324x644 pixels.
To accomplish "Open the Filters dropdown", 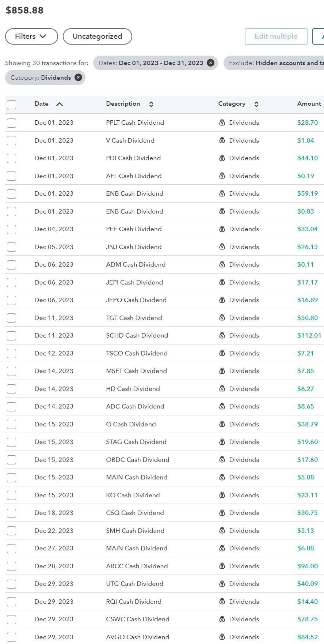I will (x=31, y=37).
